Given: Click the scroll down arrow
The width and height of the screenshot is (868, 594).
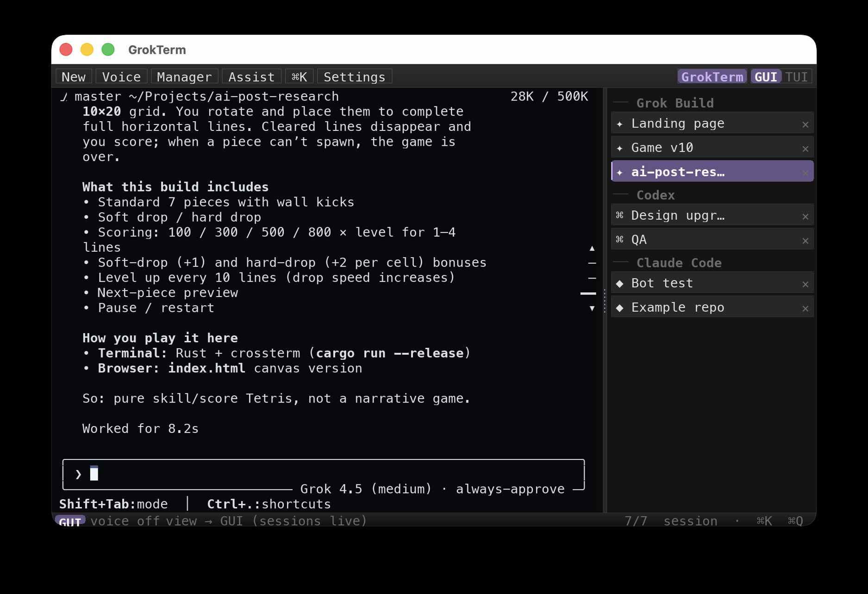Looking at the screenshot, I should click(592, 308).
